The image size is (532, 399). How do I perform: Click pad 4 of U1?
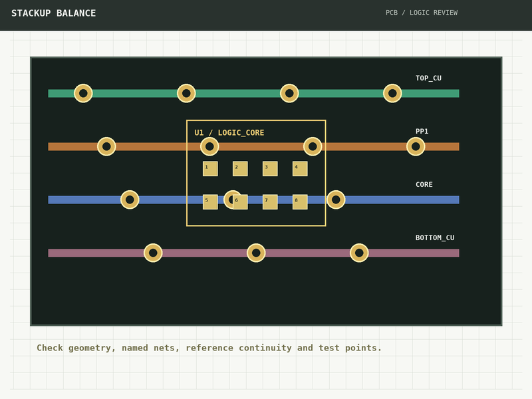tap(301, 169)
